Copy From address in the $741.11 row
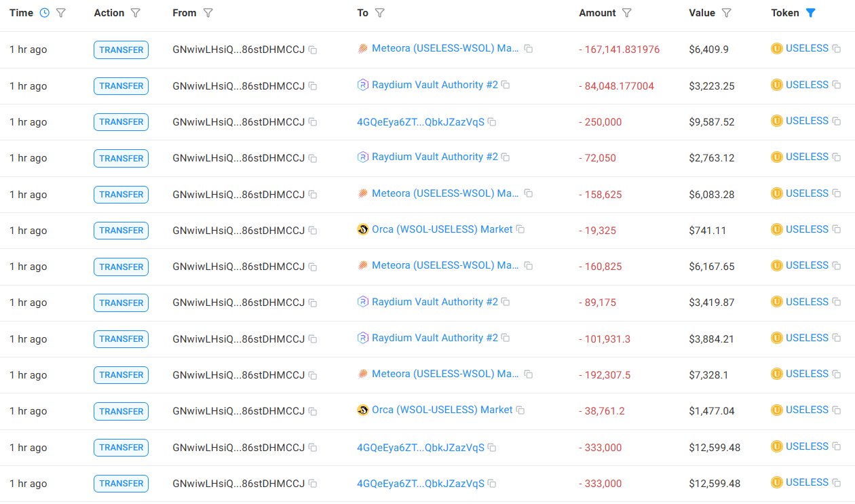 tap(313, 231)
